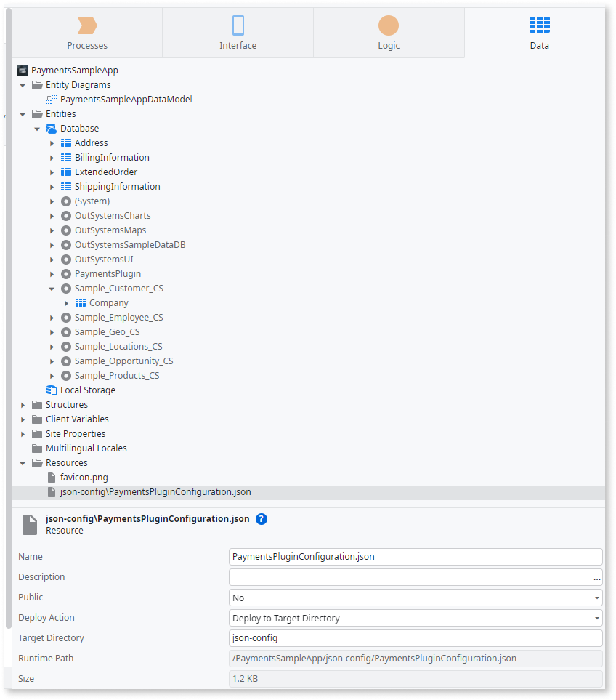
Task: Click the Database icon under Entities
Action: pos(52,129)
